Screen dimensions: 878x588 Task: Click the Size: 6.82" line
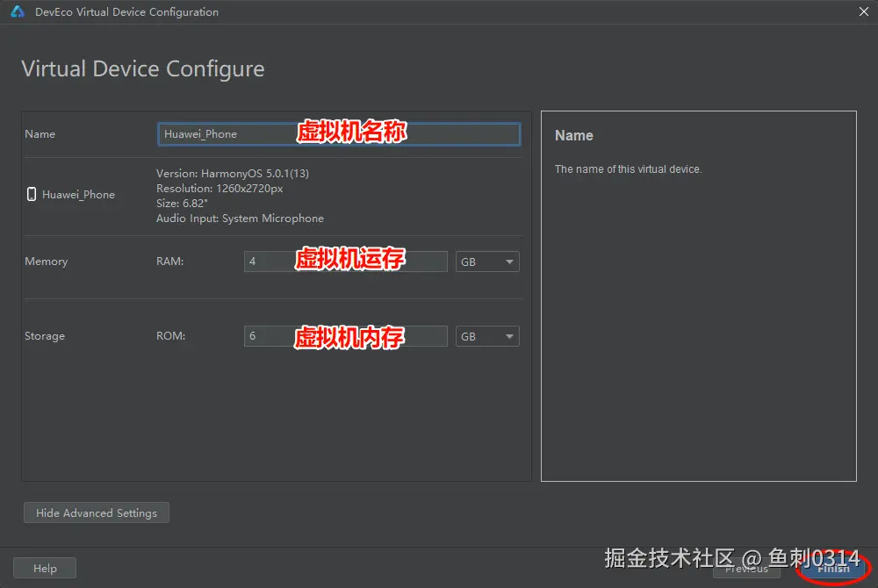(x=182, y=203)
